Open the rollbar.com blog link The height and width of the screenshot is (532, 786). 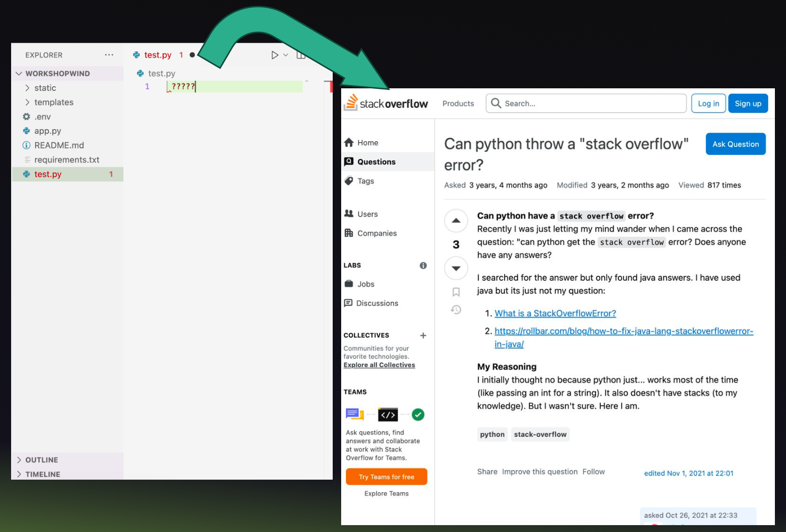click(624, 337)
